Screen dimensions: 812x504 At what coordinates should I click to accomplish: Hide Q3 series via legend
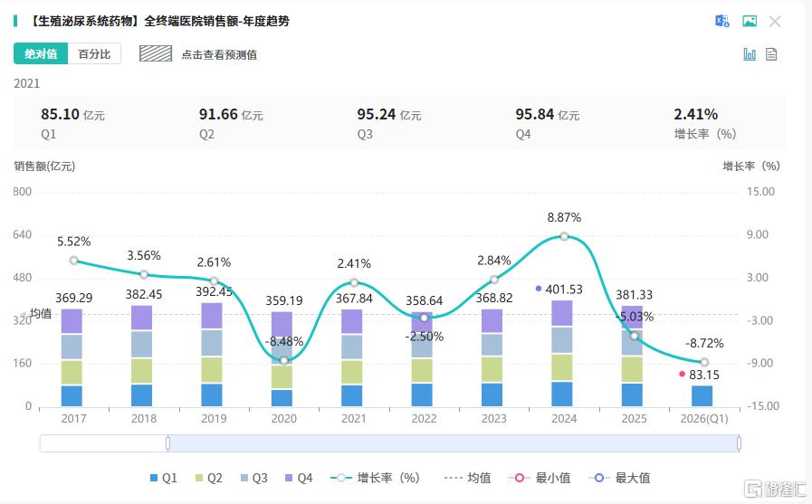[253, 478]
